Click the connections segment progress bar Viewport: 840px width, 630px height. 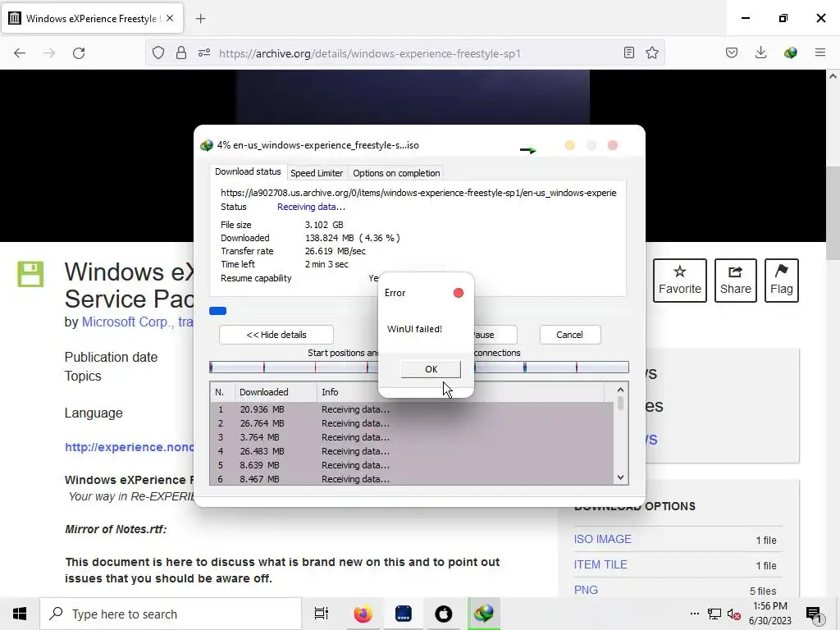click(419, 367)
